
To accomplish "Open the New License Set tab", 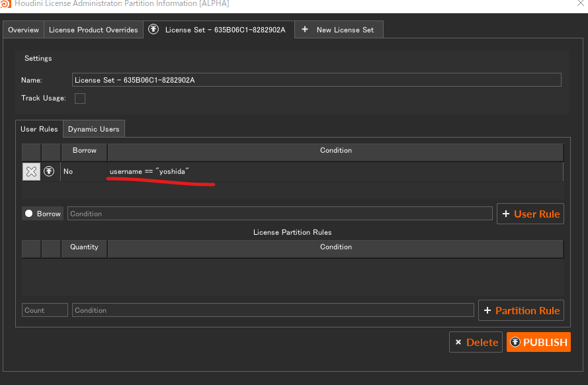I will pyautogui.click(x=339, y=30).
